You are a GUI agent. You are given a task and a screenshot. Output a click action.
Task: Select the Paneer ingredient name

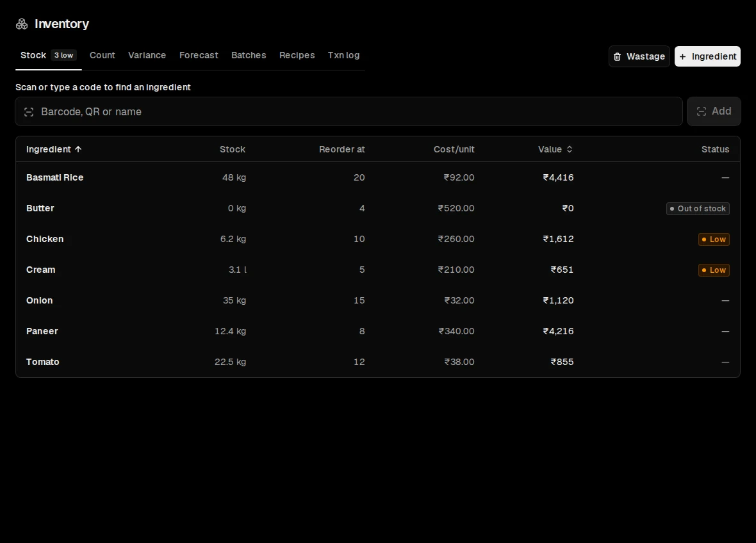tap(42, 332)
